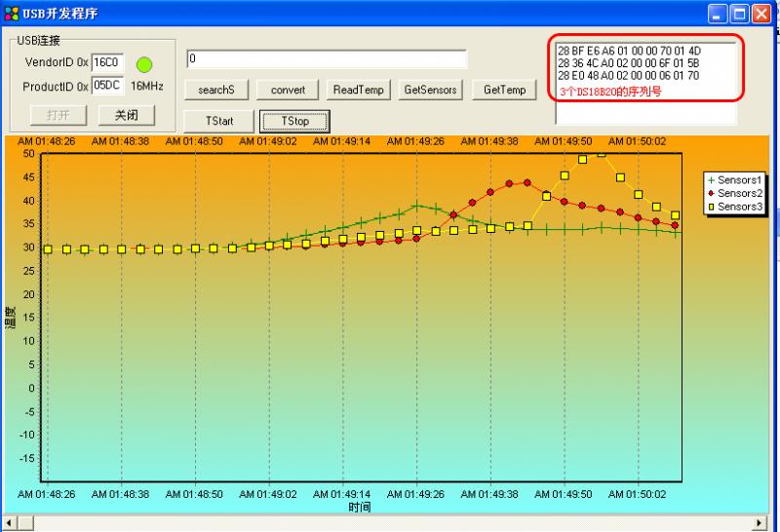The width and height of the screenshot is (780, 532).
Task: Click the green connection status indicator
Action: 144,64
